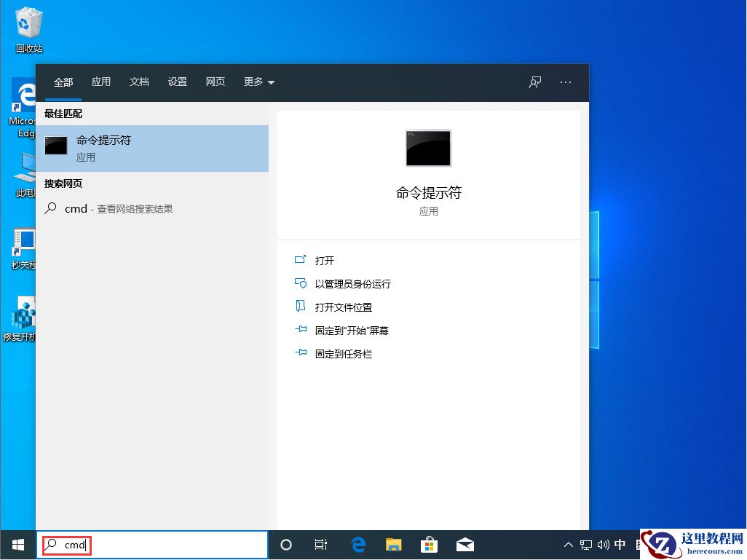Launch Microsoft Store from the taskbar
747x560 pixels.
tap(429, 544)
